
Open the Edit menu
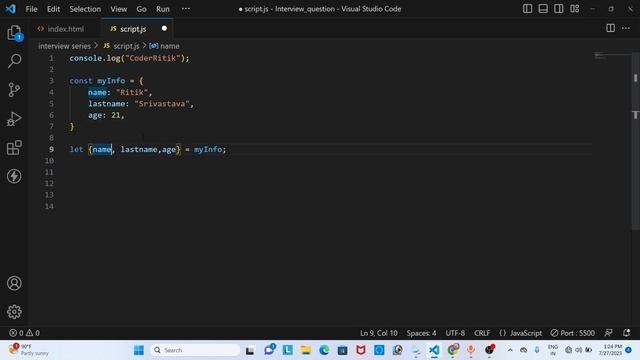pyautogui.click(x=53, y=9)
